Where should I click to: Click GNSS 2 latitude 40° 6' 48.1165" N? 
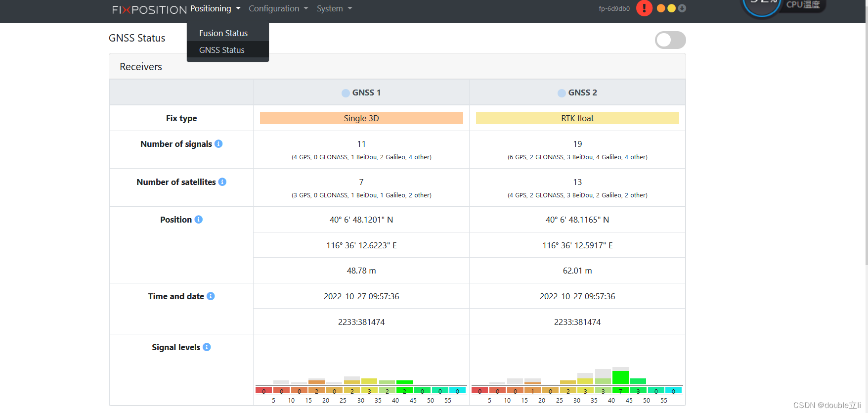[x=577, y=220]
